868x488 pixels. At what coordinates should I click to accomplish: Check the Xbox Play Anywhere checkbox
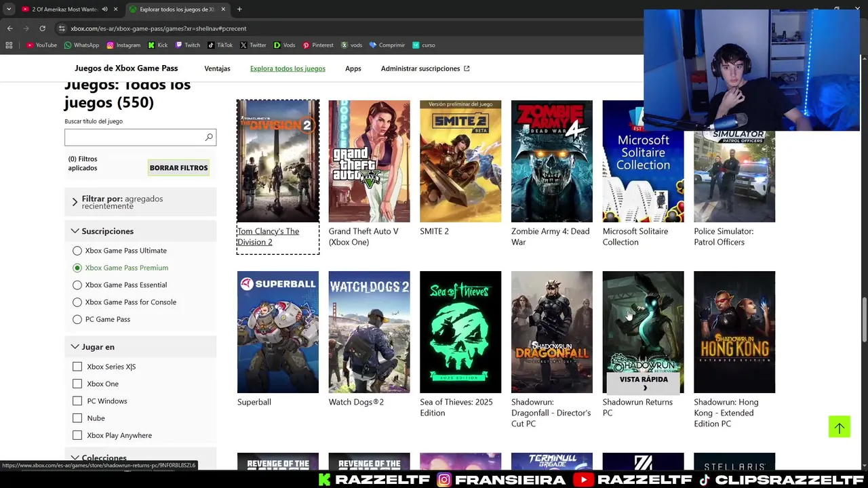[x=77, y=435]
